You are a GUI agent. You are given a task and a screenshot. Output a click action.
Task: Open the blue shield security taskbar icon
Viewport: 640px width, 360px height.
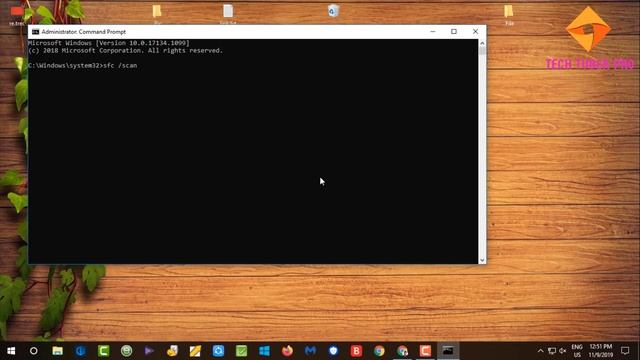[x=333, y=351]
